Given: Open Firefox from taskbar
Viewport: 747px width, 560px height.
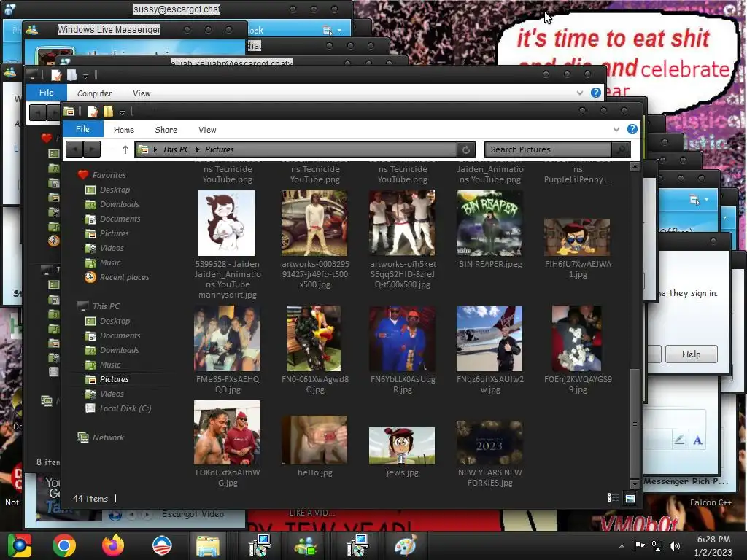Looking at the screenshot, I should pos(113,545).
